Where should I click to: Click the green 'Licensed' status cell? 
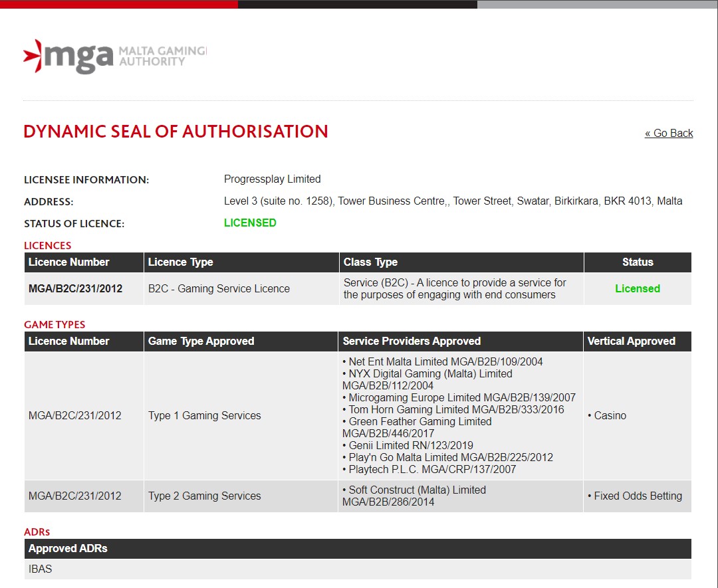tap(638, 289)
